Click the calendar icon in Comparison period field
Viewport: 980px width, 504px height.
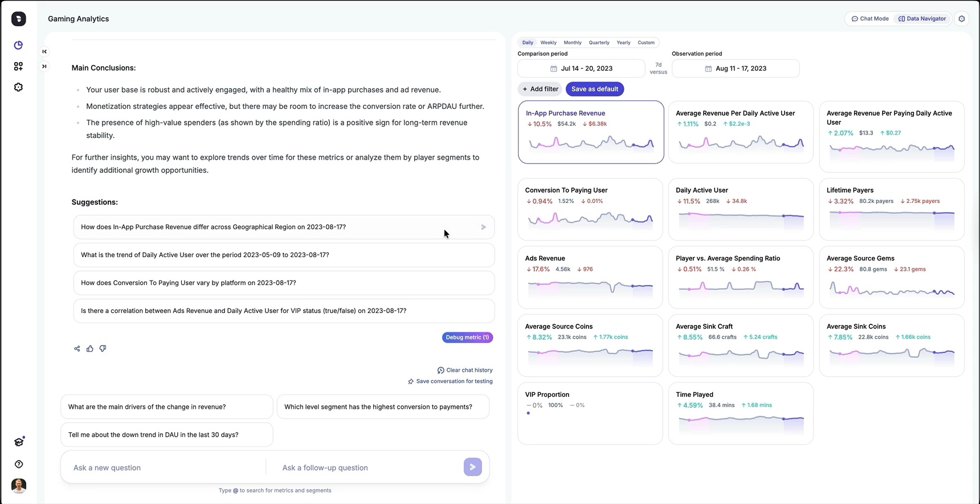coord(553,68)
